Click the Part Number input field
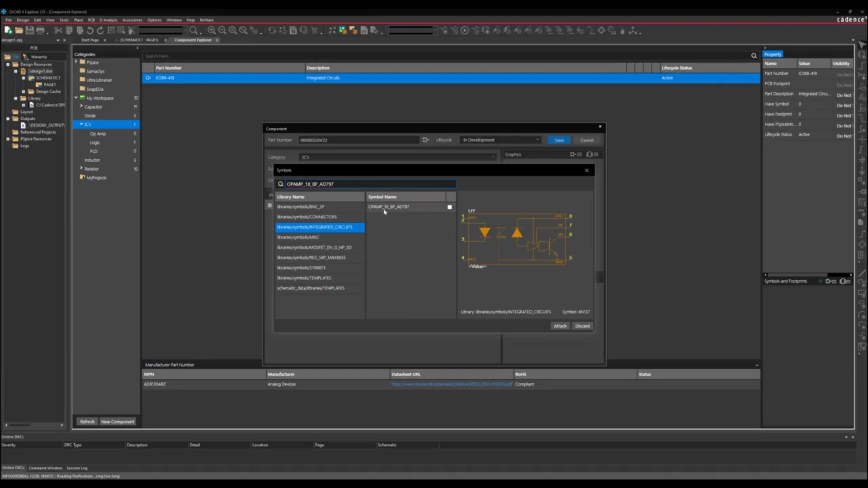Image resolution: width=868 pixels, height=488 pixels. tap(359, 140)
